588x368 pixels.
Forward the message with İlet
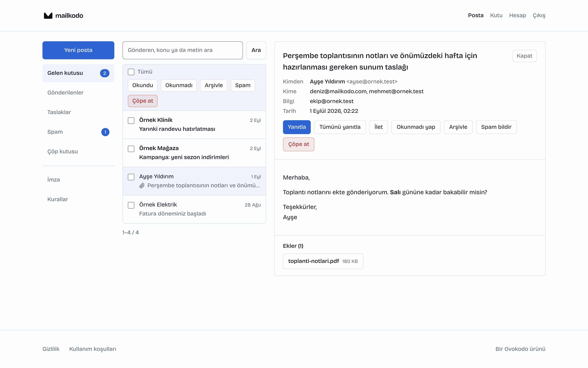(379, 127)
